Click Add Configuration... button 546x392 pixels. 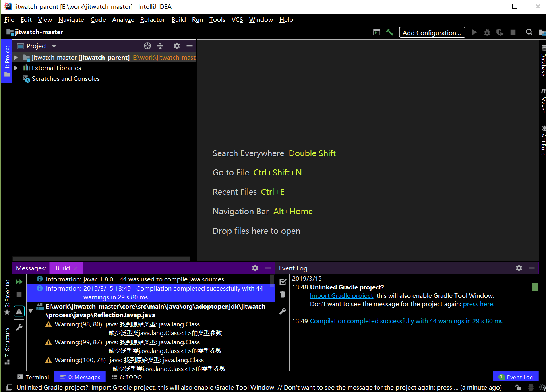coord(432,33)
